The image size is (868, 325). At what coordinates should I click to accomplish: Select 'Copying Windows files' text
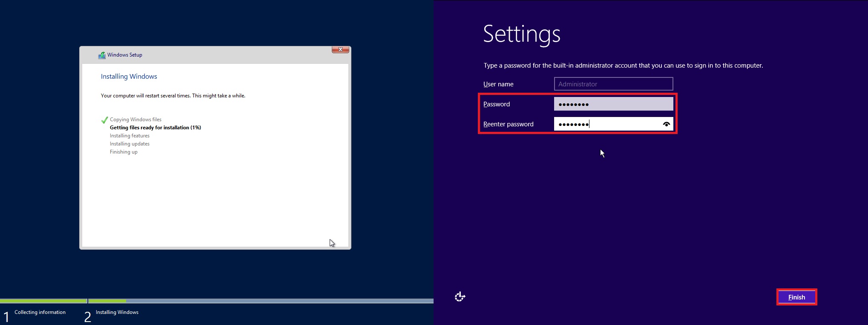(135, 120)
